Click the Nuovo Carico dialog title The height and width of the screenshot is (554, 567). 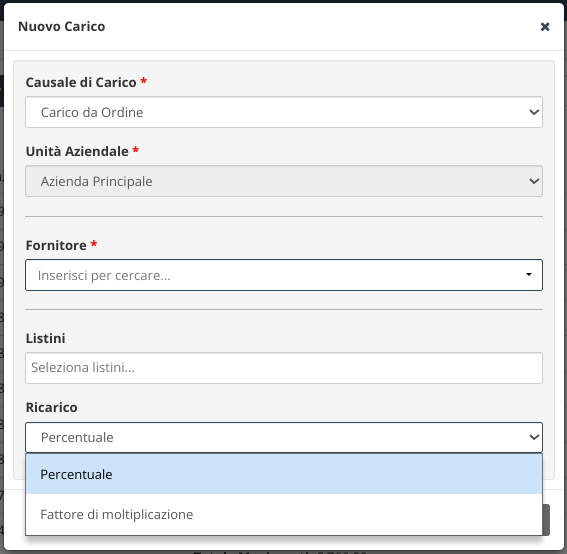tap(61, 26)
